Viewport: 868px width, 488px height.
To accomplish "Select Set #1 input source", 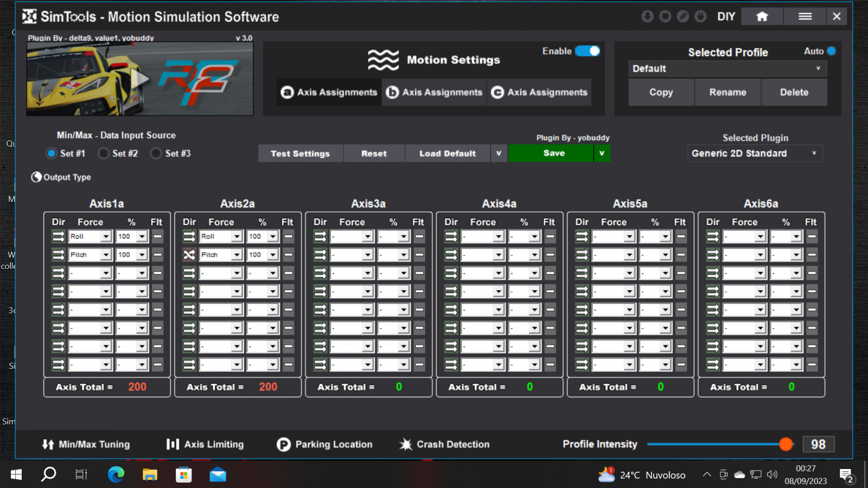I will pyautogui.click(x=52, y=153).
